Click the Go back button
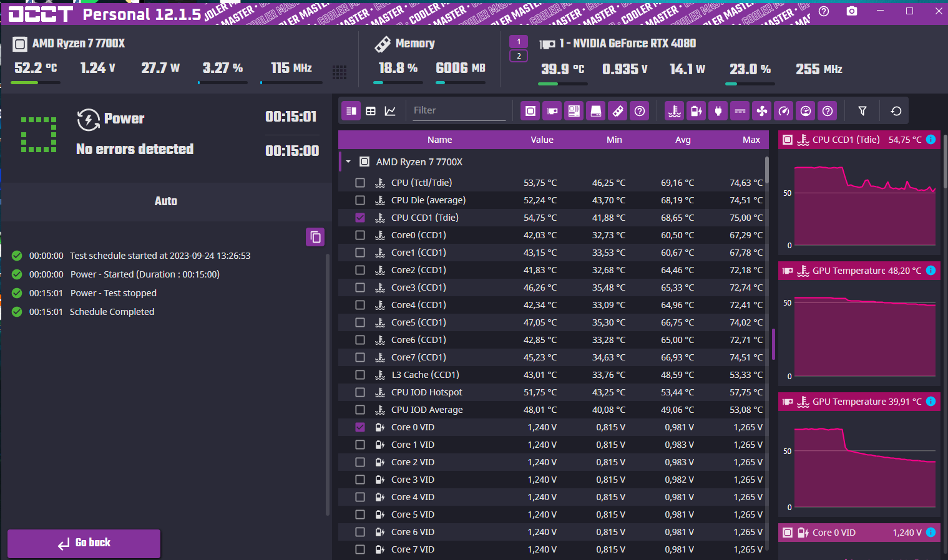 (x=84, y=543)
